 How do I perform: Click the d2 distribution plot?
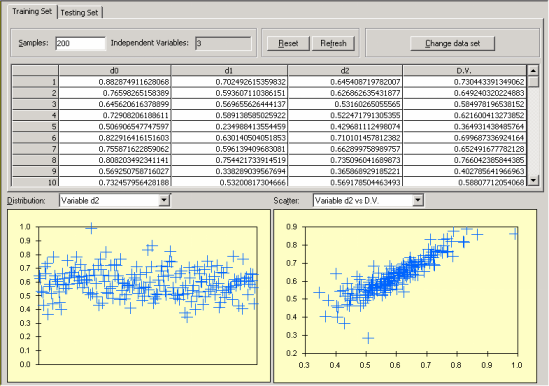(x=139, y=296)
